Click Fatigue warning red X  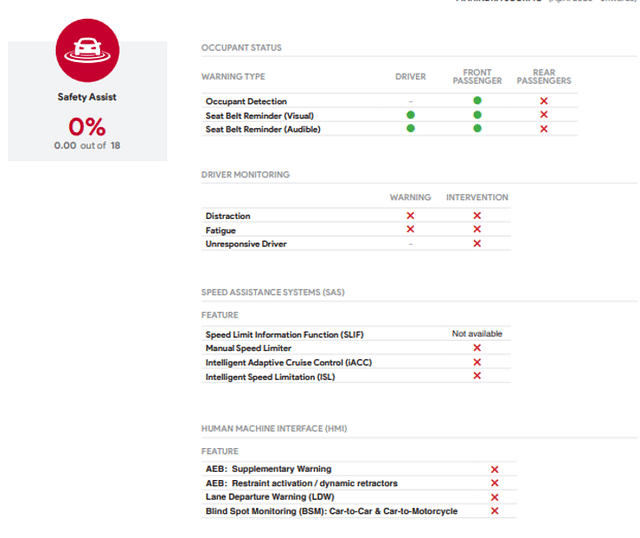coord(411,229)
